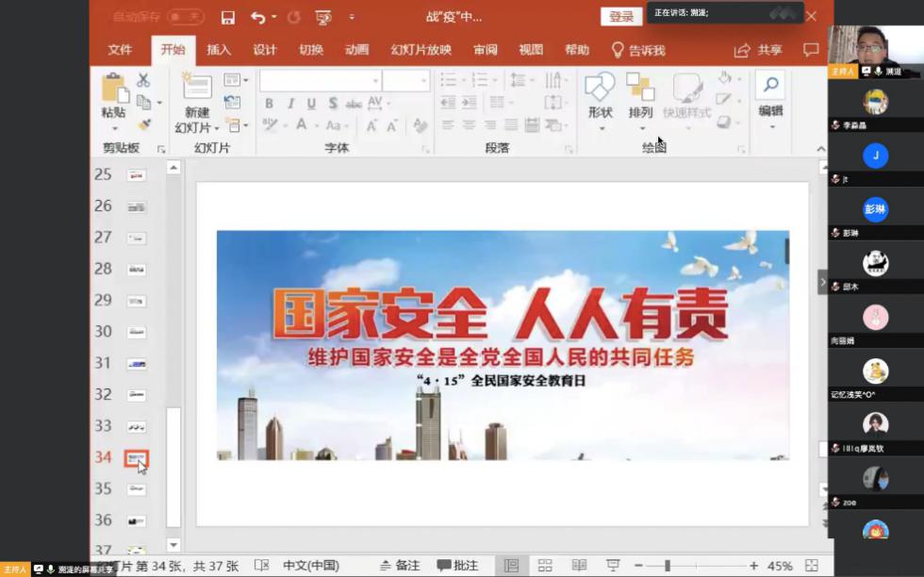Click the Copy icon in clipboard group
The image size is (924, 577).
click(143, 103)
